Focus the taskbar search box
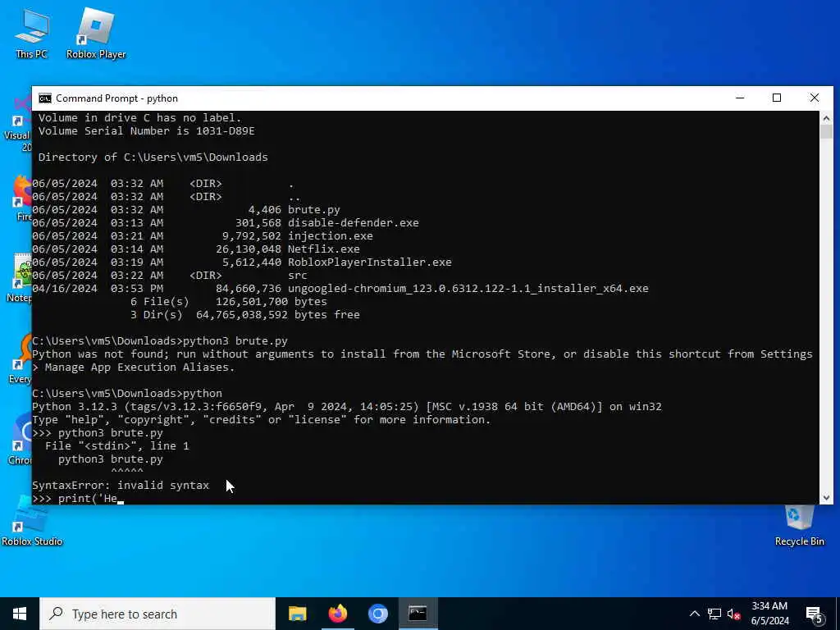The height and width of the screenshot is (630, 840). (x=157, y=614)
